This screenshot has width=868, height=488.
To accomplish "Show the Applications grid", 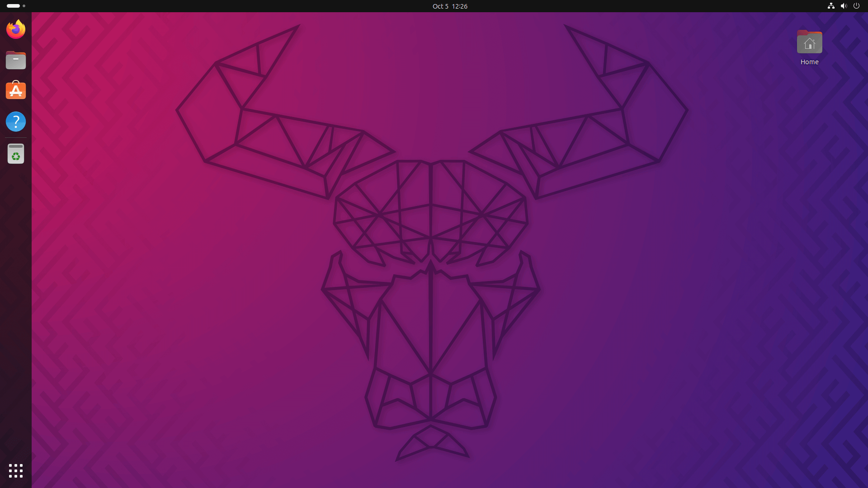I will click(x=16, y=471).
